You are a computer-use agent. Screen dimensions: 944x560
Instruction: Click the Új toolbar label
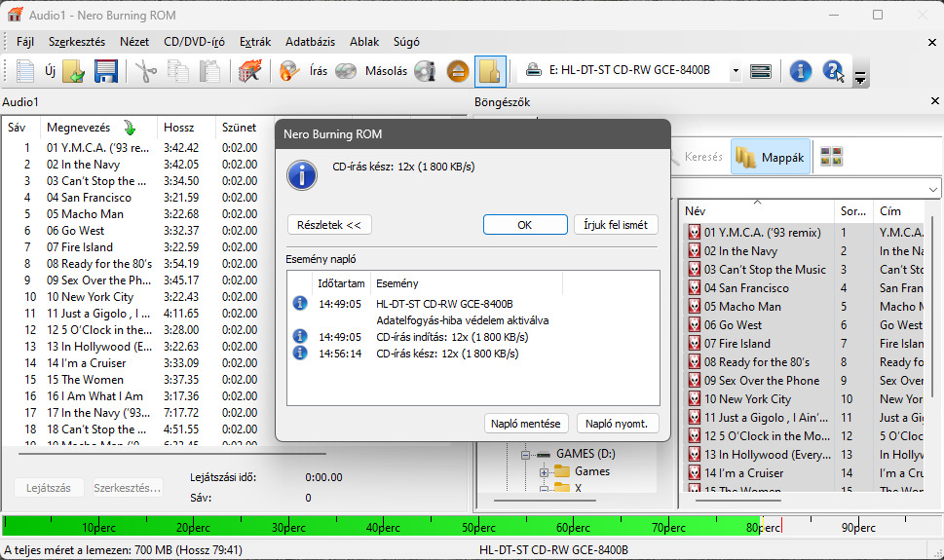pyautogui.click(x=50, y=71)
